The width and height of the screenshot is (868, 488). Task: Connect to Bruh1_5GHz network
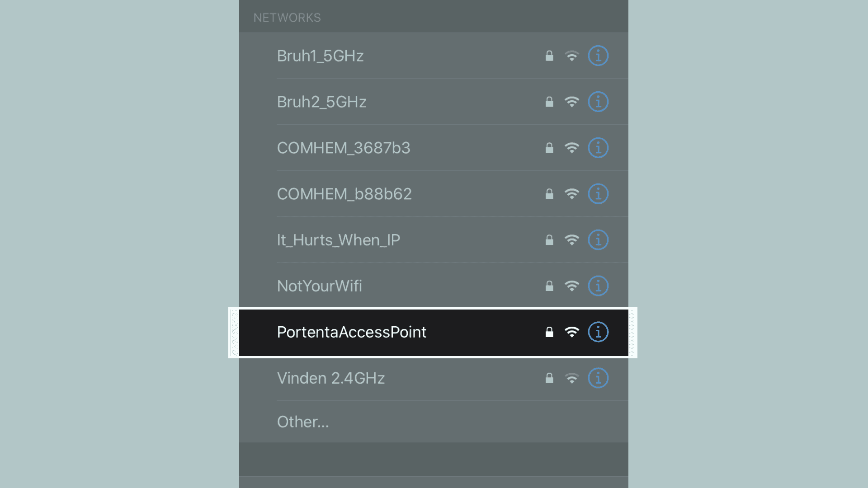click(320, 56)
